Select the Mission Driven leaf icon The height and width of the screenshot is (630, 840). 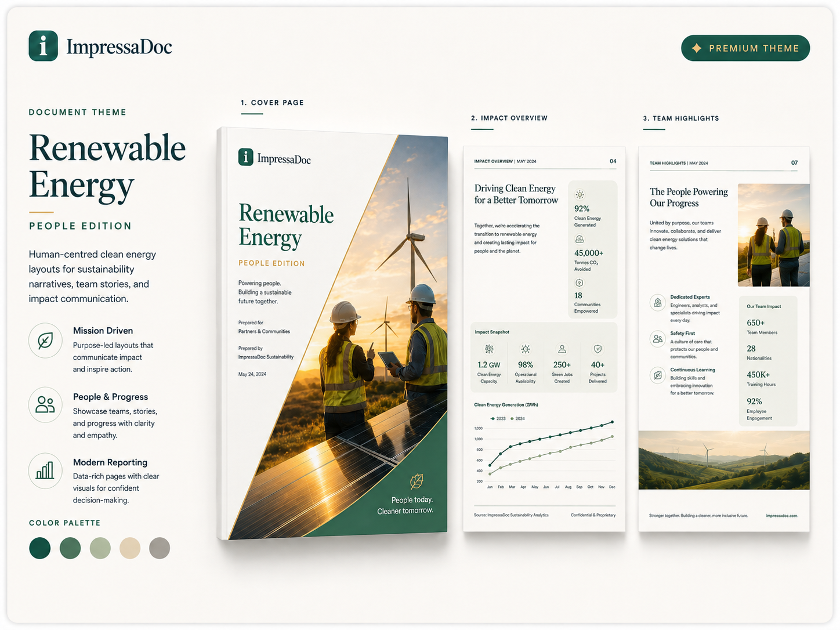tap(45, 341)
